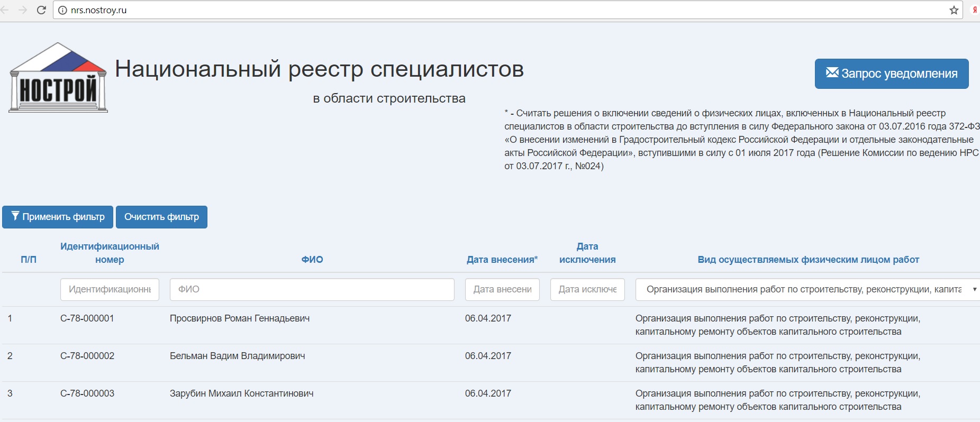
Task: Click Очистить фильтр button
Action: point(161,217)
